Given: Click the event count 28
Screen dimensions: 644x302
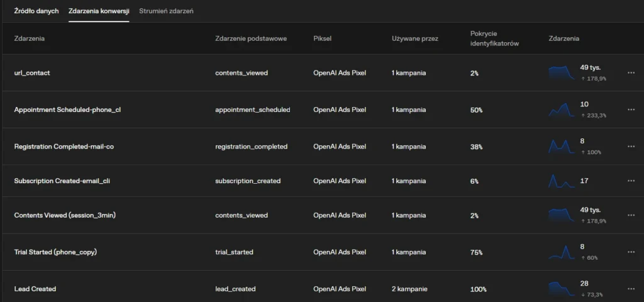Looking at the screenshot, I should [x=584, y=283].
